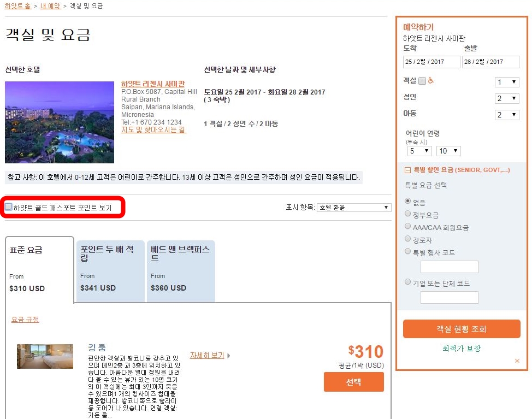Collapse the 특별 할인 요금 section icon
This screenshot has width=532, height=419.
pyautogui.click(x=407, y=170)
